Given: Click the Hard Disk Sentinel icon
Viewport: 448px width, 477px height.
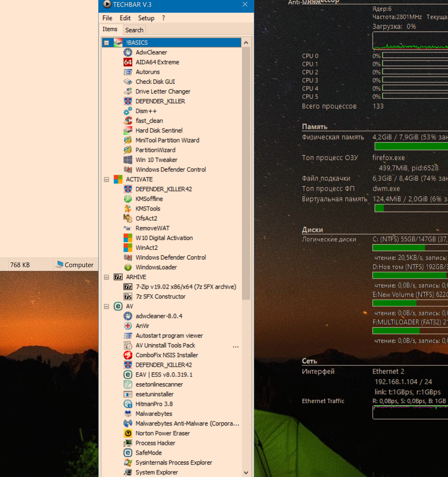Looking at the screenshot, I should 128,130.
